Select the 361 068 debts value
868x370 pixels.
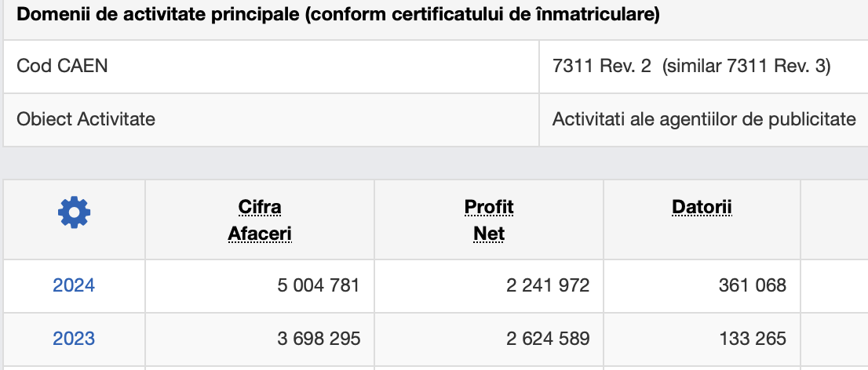click(753, 285)
